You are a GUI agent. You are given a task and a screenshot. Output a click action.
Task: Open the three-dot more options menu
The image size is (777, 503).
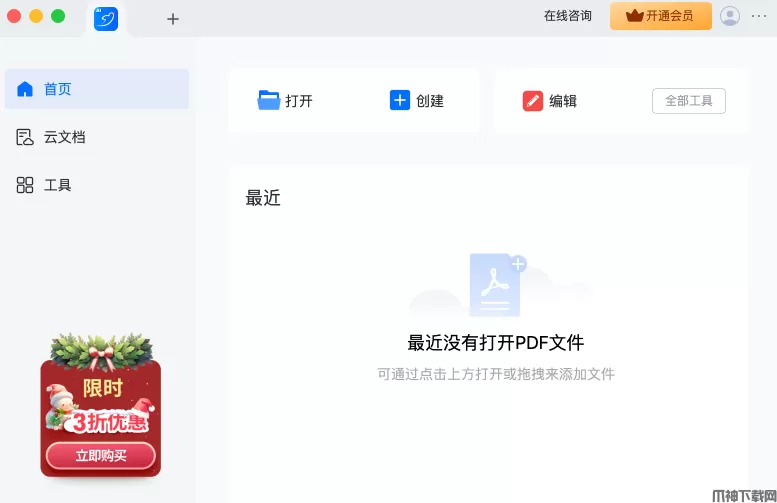coord(759,16)
